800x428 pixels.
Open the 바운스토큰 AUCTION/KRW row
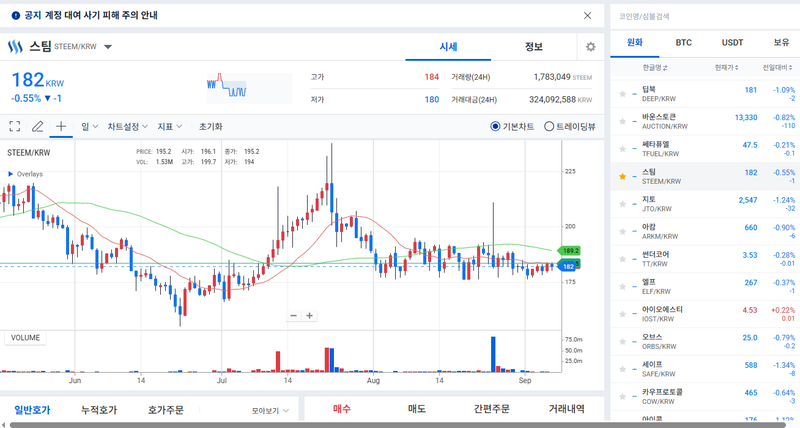pos(705,121)
